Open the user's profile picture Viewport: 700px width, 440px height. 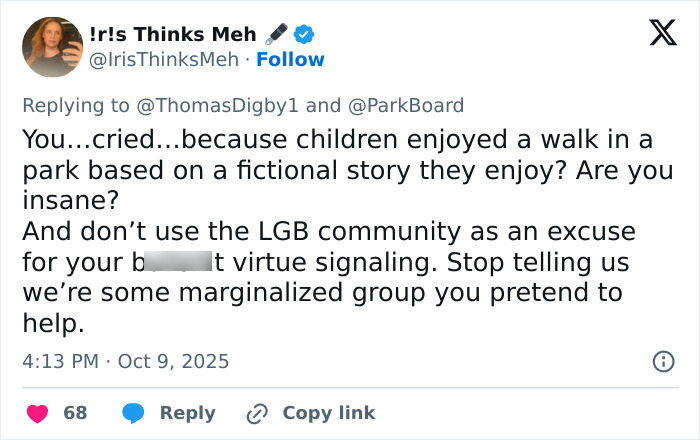[52, 47]
